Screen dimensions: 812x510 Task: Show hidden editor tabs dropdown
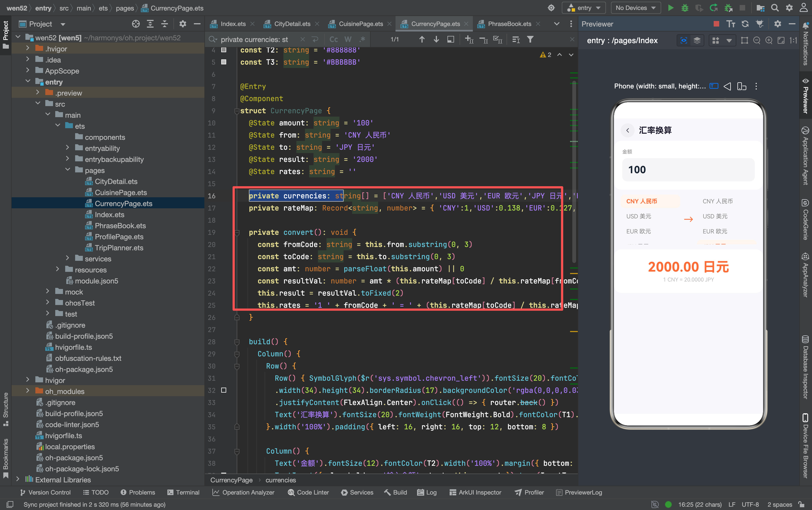[x=557, y=24]
